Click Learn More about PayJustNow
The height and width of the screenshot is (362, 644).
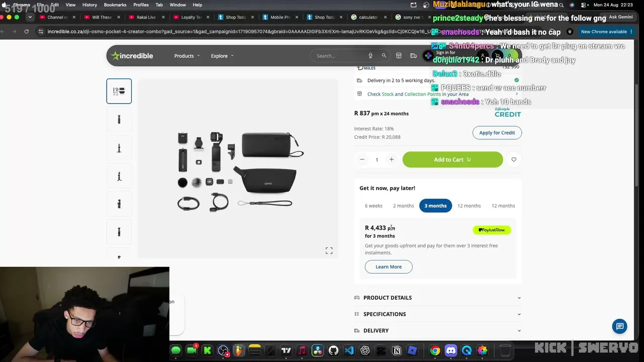coord(388,266)
